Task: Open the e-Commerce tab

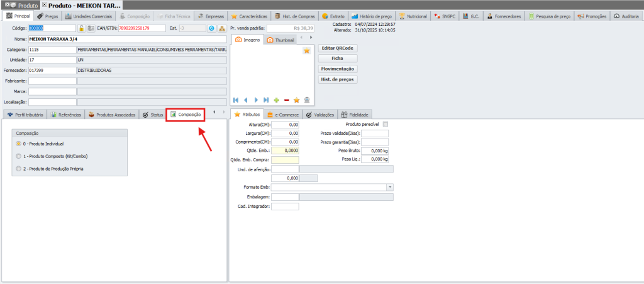Action: coord(282,115)
